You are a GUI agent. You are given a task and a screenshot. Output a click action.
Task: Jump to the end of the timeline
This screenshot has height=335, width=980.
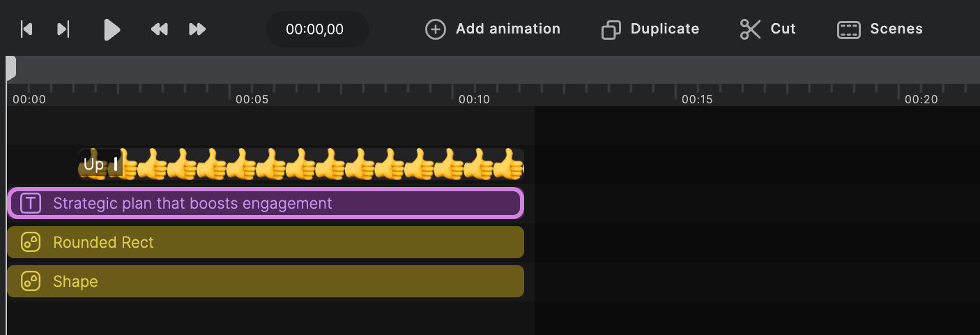[63, 29]
